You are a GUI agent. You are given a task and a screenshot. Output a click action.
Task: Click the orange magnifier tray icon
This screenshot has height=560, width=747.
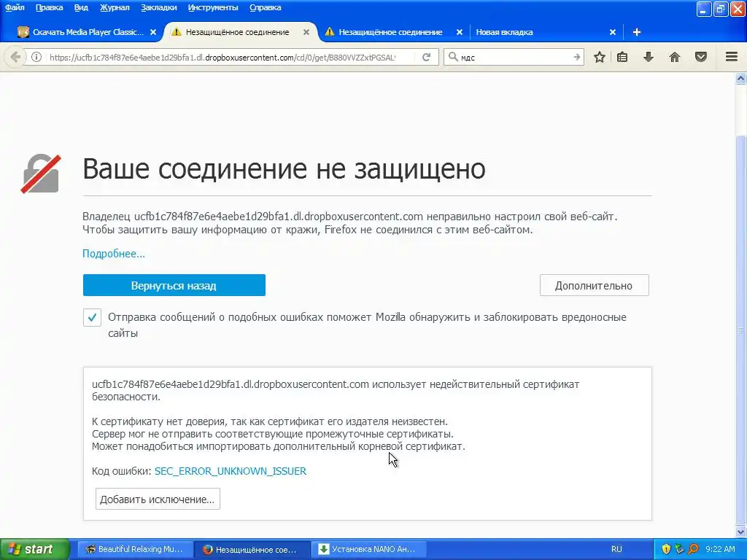pyautogui.click(x=694, y=549)
